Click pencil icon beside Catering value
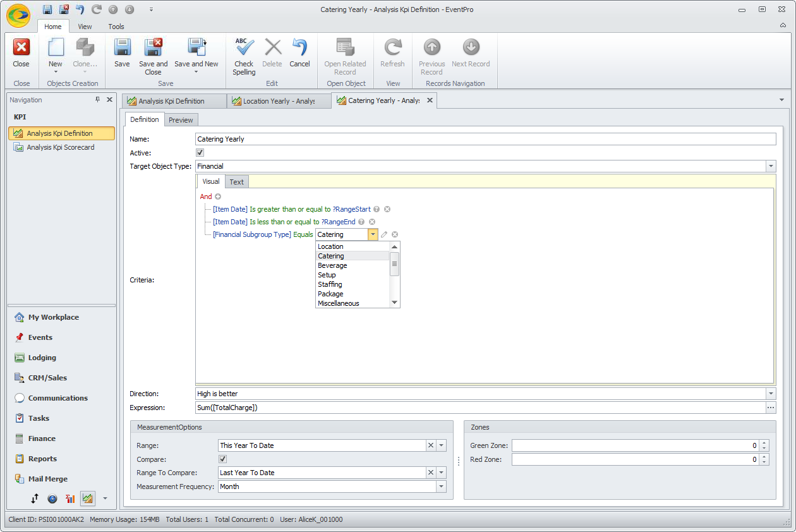 coord(384,234)
